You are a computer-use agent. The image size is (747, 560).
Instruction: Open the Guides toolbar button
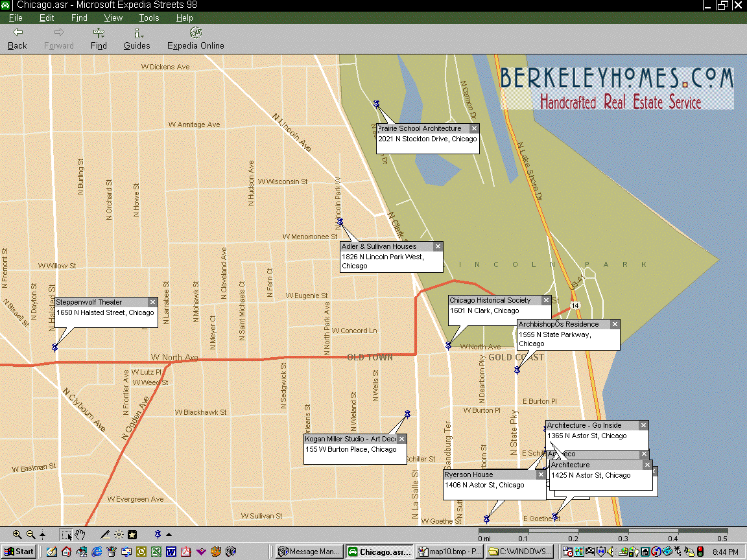137,39
